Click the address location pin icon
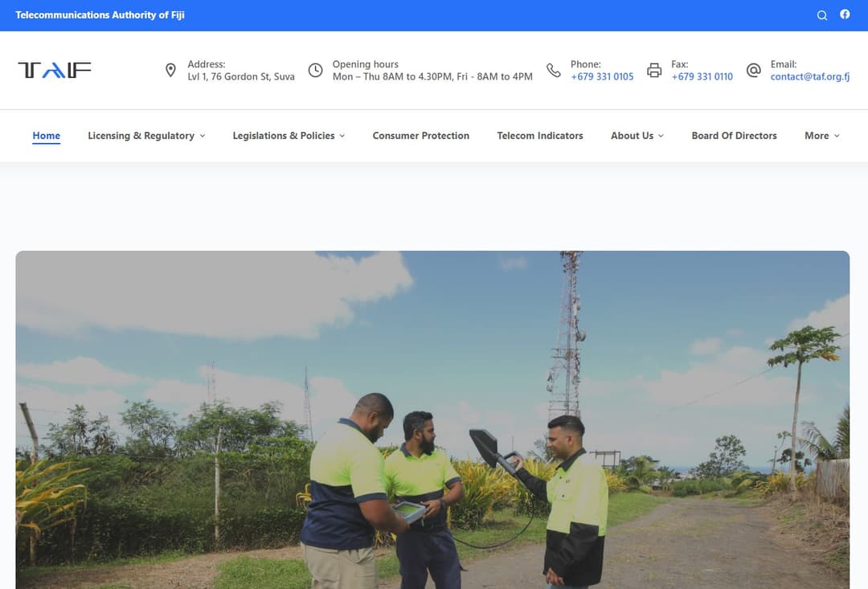Viewport: 868px width, 589px height. tap(170, 71)
